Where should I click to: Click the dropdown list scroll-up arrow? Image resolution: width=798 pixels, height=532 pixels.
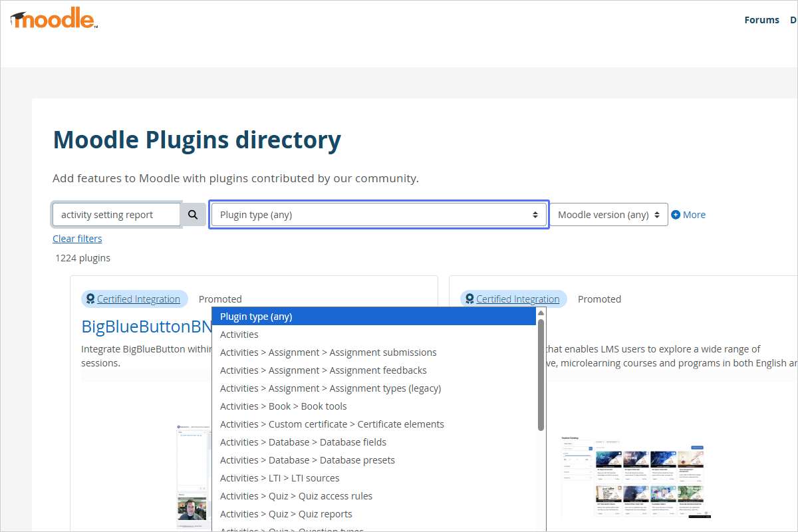[x=541, y=313]
